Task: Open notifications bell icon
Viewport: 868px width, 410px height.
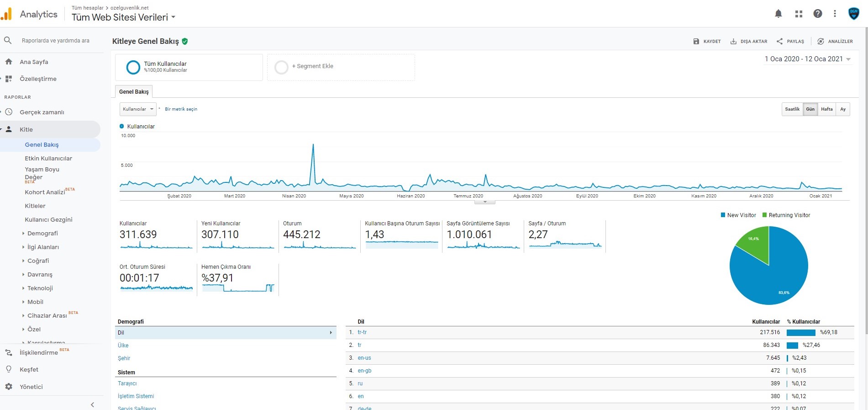Action: click(x=779, y=14)
